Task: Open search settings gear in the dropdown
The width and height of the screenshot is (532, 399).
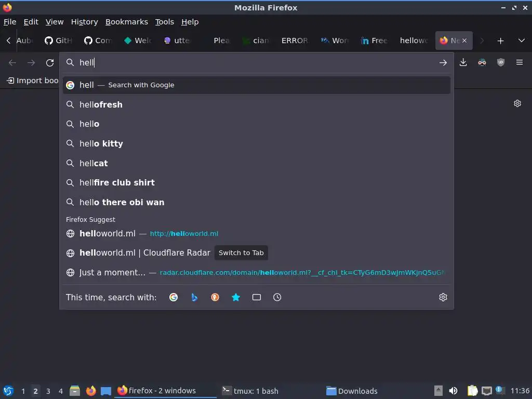Action: point(443,297)
